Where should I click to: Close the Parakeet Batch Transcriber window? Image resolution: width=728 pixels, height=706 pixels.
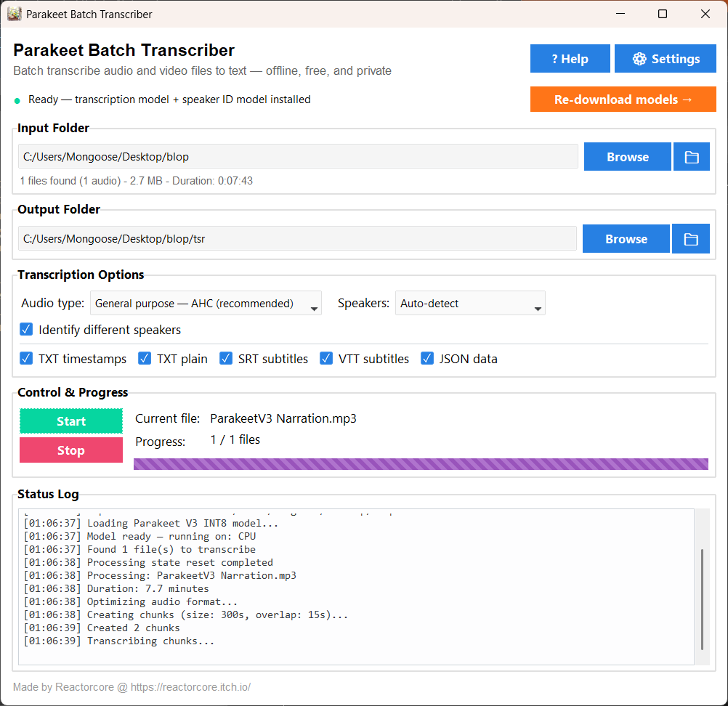705,14
